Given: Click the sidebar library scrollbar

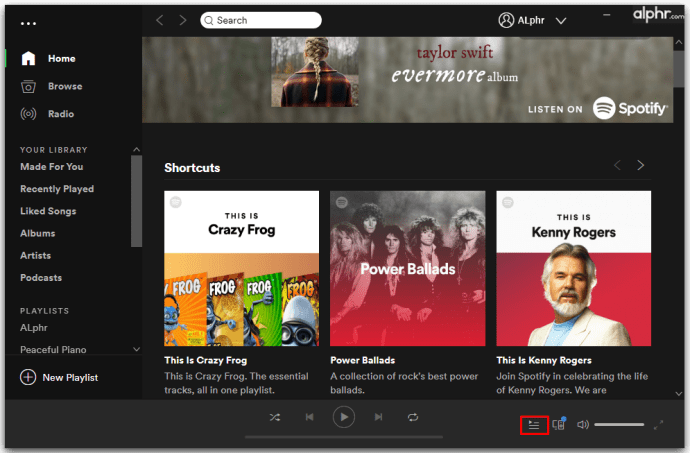Looking at the screenshot, I should [x=136, y=201].
